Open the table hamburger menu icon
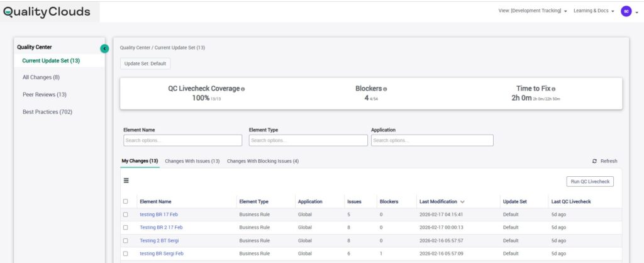Viewport: 644px width, 263px height. click(126, 181)
